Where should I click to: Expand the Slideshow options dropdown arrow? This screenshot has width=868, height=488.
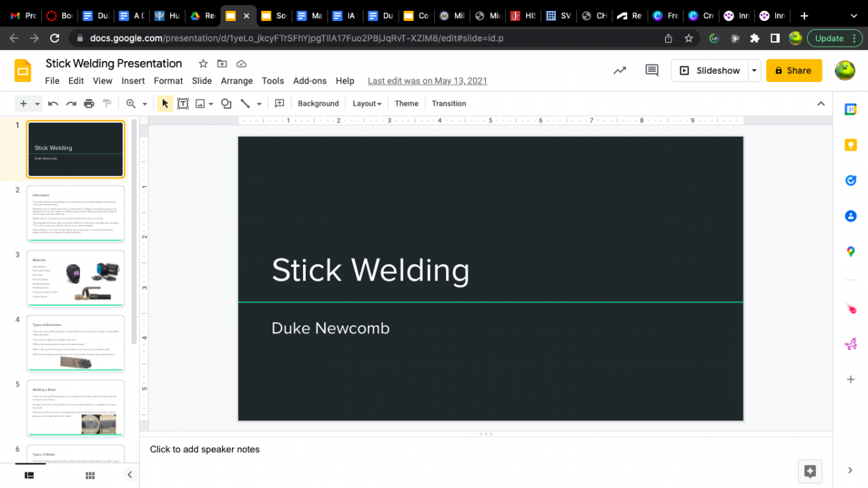click(754, 70)
